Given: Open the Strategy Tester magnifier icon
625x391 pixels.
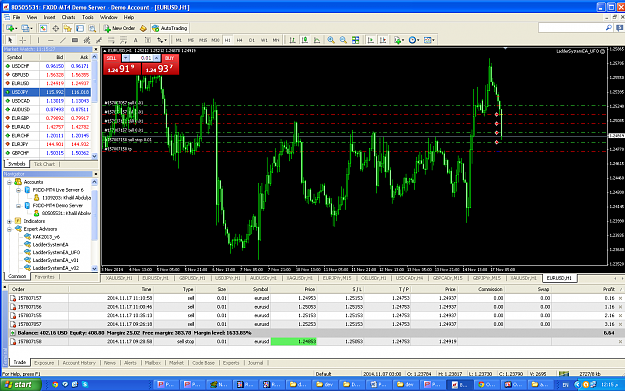Looking at the screenshot, I should coord(92,28).
